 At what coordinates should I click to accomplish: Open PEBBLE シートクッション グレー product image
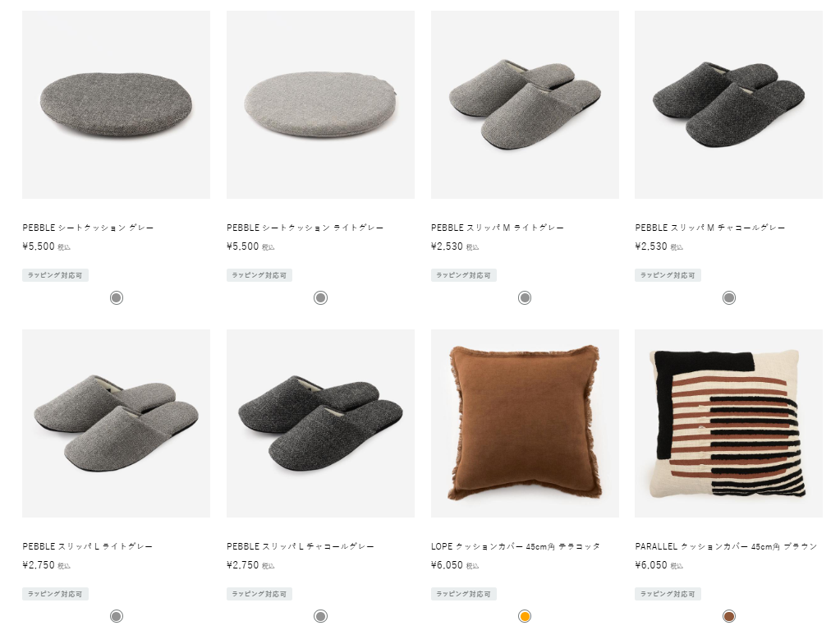click(116, 104)
